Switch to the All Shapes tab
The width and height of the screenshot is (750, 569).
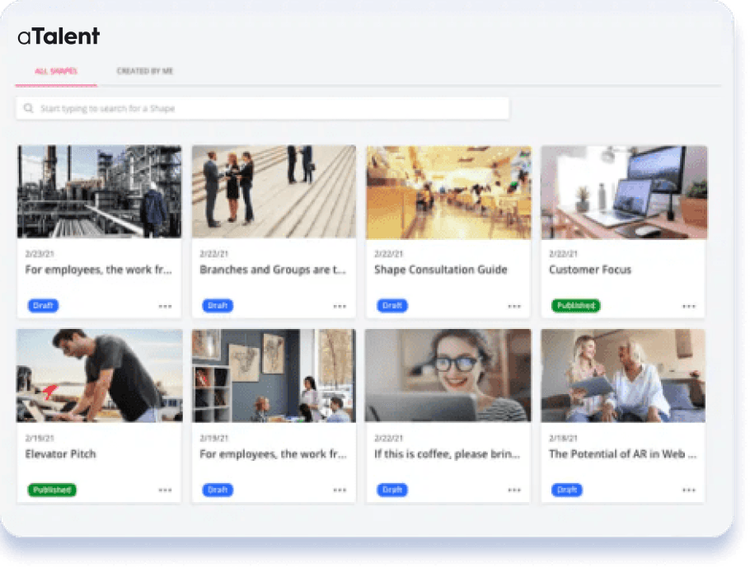coord(56,72)
